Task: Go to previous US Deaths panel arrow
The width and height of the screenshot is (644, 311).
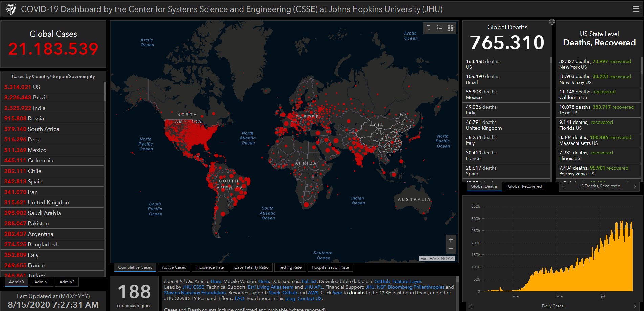Action: pos(564,186)
